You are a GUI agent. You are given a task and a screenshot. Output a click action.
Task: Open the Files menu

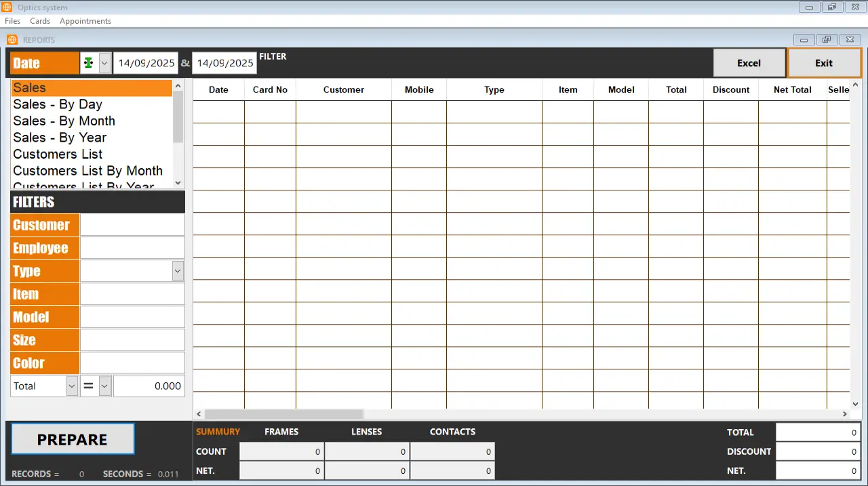tap(12, 21)
